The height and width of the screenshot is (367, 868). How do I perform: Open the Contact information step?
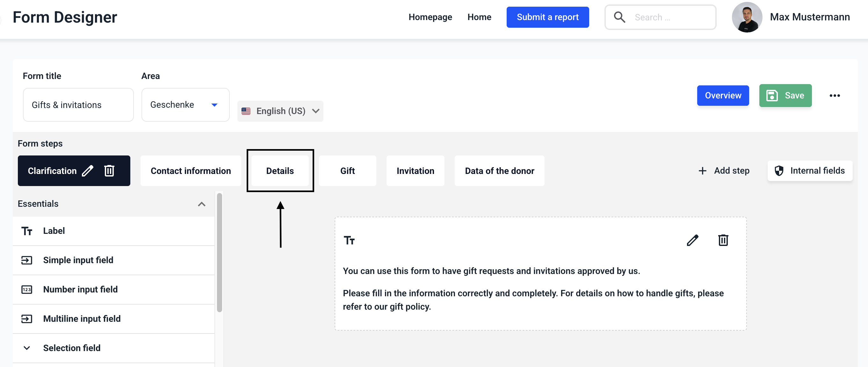click(190, 171)
